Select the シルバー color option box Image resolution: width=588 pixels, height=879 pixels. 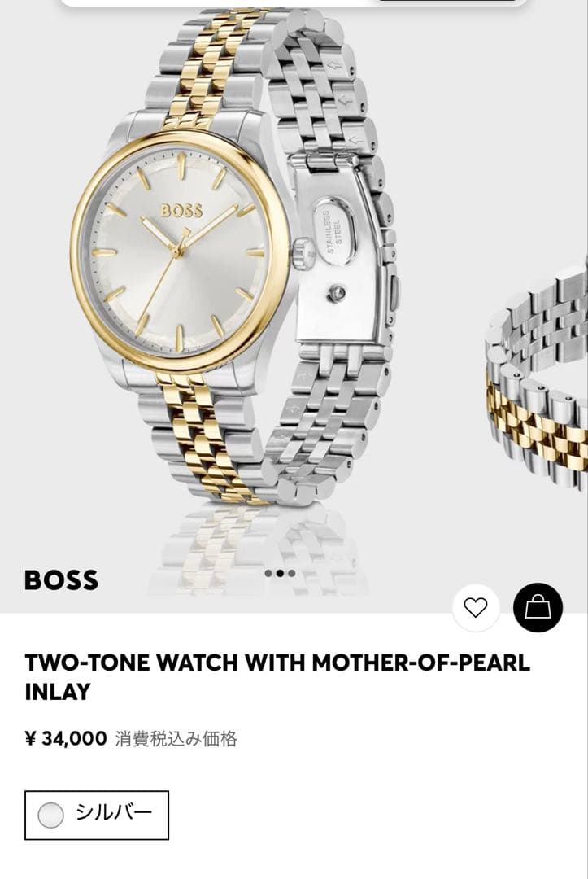[96, 815]
